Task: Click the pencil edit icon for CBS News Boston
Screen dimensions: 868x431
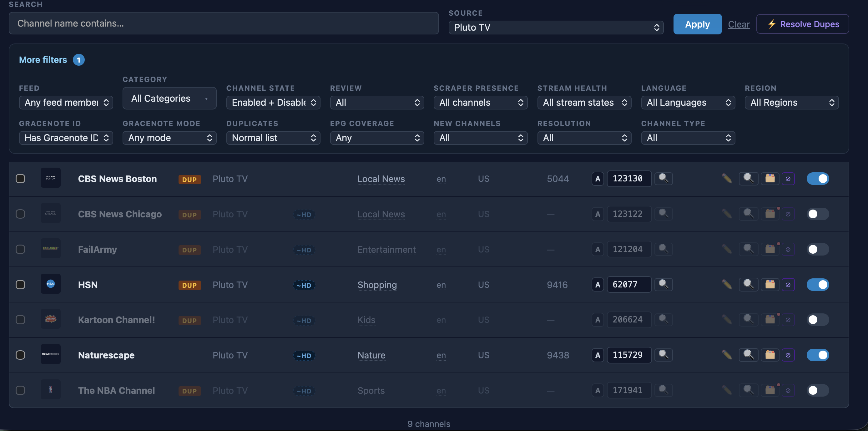Action: click(726, 178)
